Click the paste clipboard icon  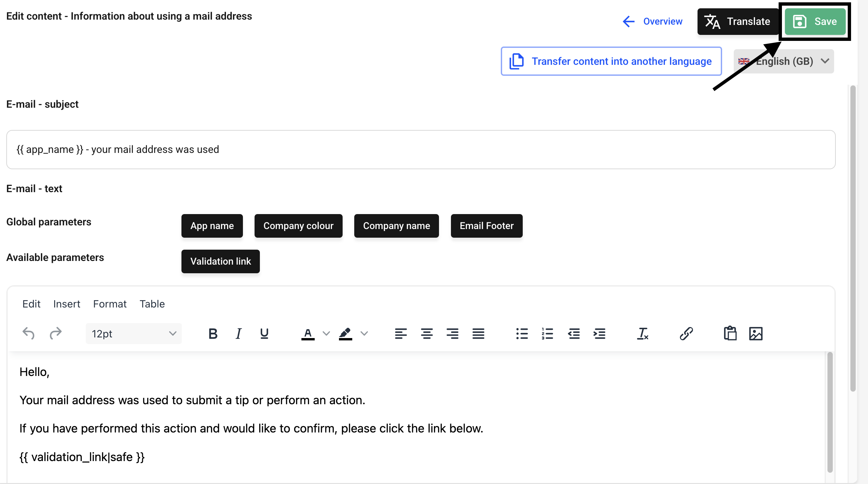(x=730, y=334)
